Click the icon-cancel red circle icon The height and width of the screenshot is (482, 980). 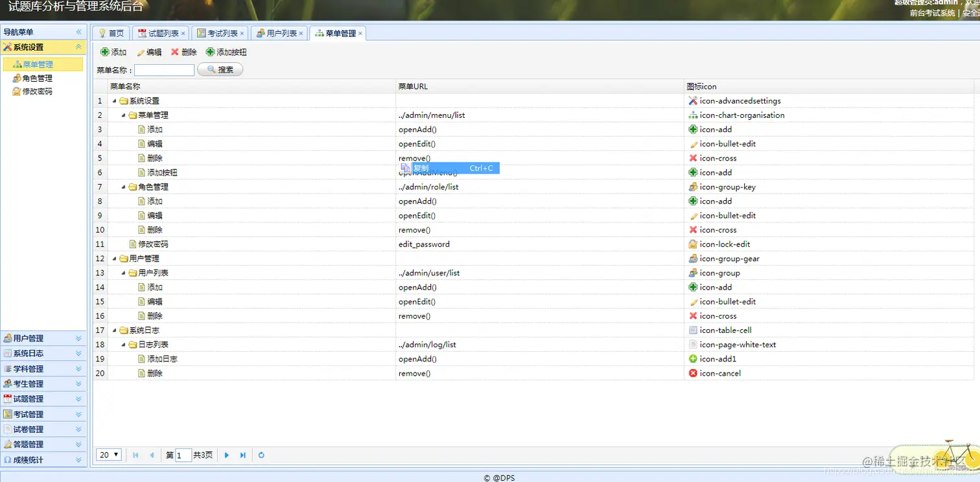[x=693, y=373]
